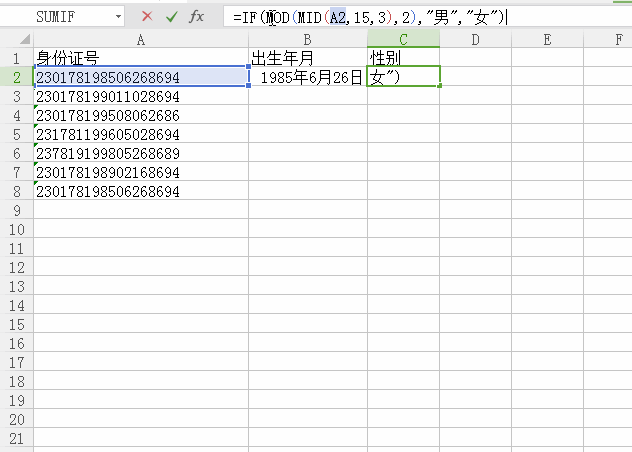Open the insert function fx dialog
This screenshot has width=632, height=452.
tap(196, 17)
